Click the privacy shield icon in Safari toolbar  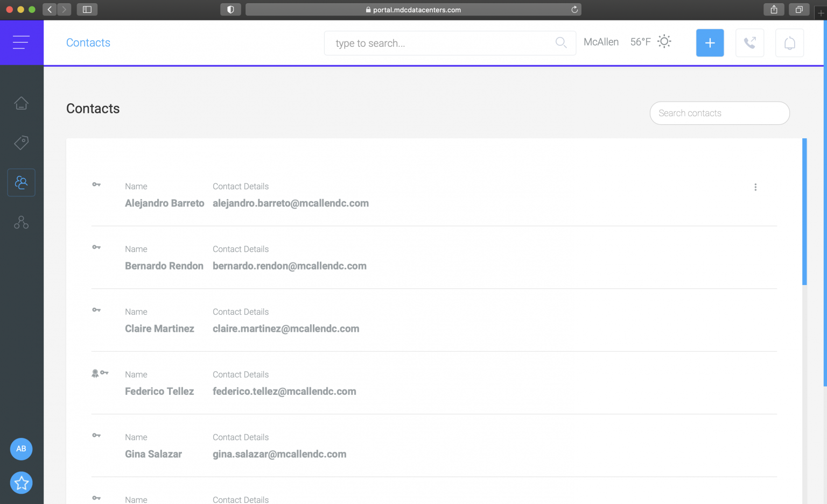point(230,9)
